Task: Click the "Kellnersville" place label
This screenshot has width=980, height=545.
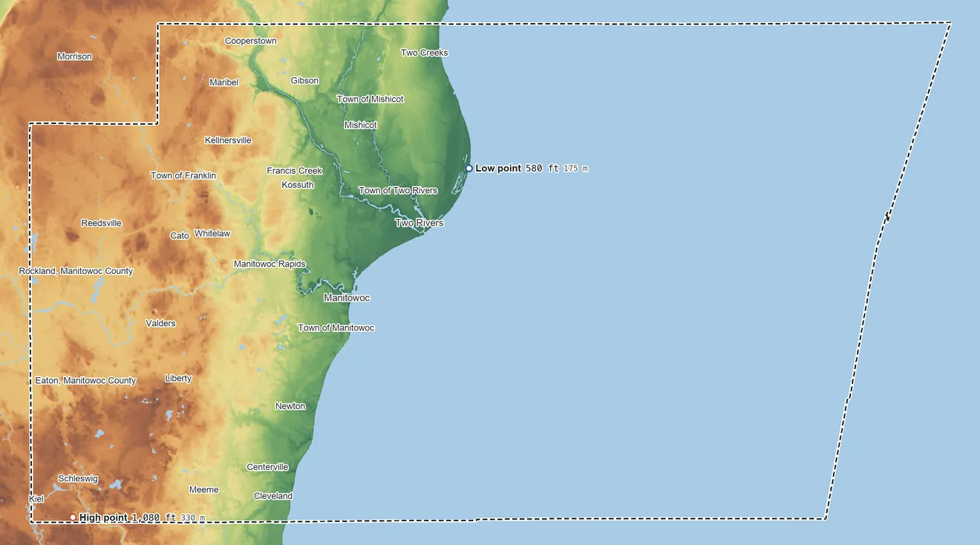Action: (x=228, y=140)
